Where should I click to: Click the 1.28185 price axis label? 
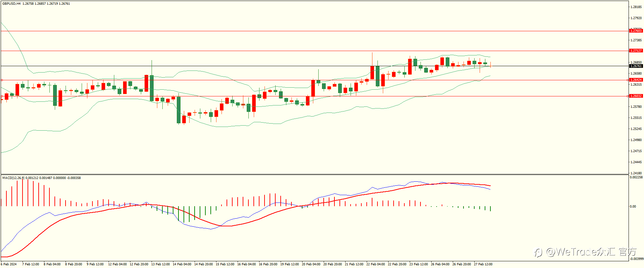pyautogui.click(x=636, y=7)
